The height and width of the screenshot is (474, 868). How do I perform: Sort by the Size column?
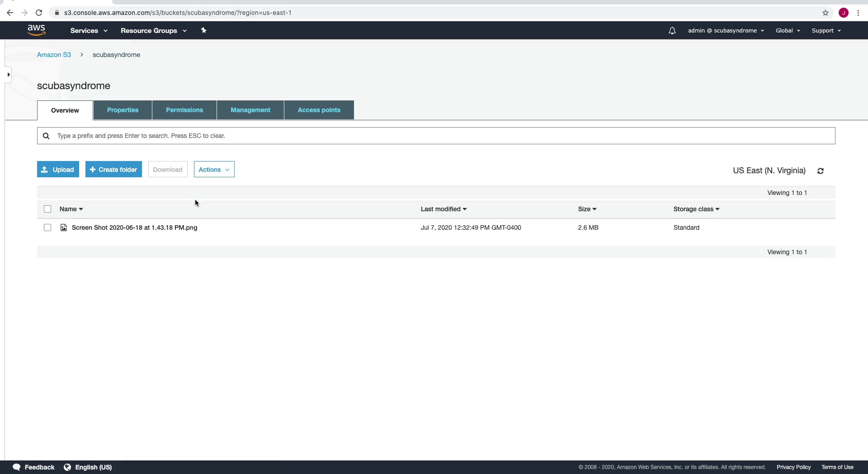click(587, 209)
